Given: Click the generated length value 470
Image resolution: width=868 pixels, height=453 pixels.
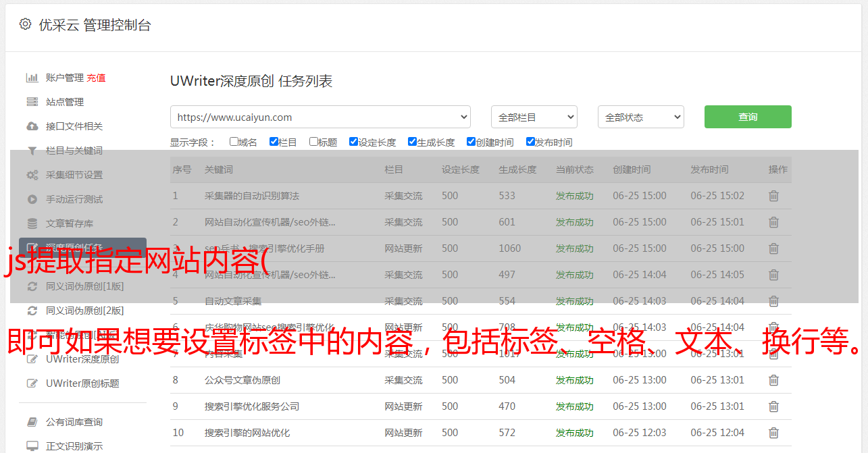Looking at the screenshot, I should click(x=507, y=406).
